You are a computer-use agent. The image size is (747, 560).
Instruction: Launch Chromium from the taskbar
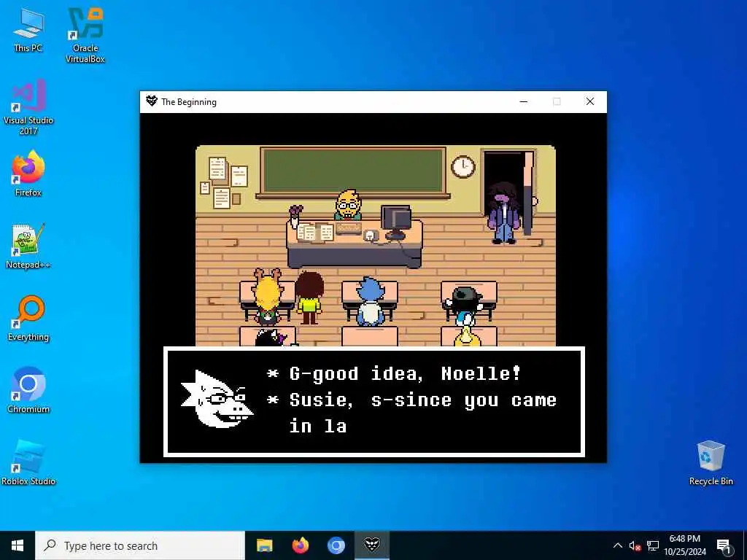336,545
